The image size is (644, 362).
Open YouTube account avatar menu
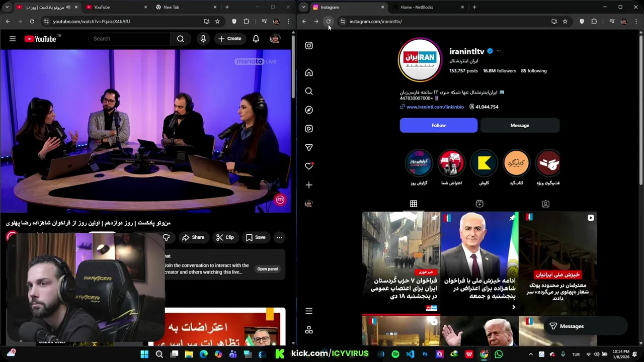point(275,39)
